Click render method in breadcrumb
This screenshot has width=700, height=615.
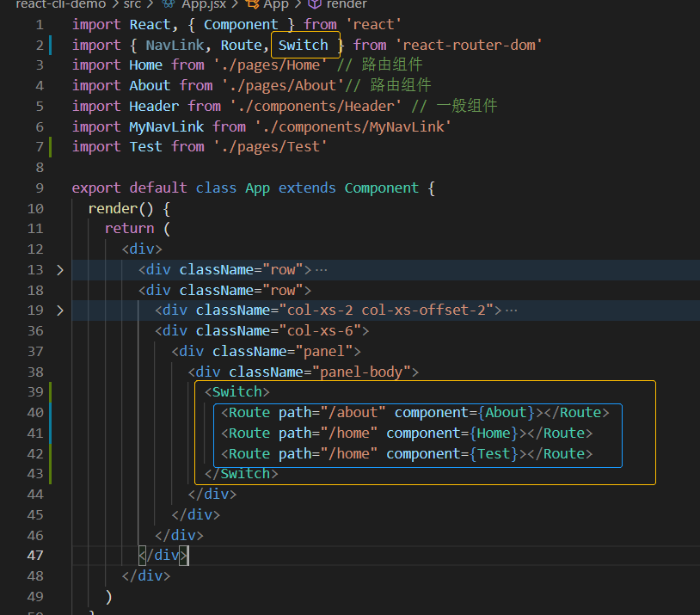[347, 4]
